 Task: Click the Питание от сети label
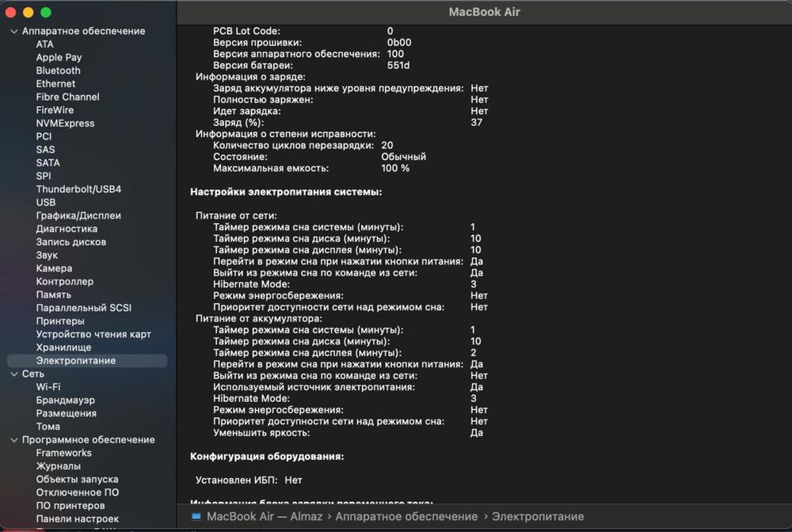click(x=236, y=215)
